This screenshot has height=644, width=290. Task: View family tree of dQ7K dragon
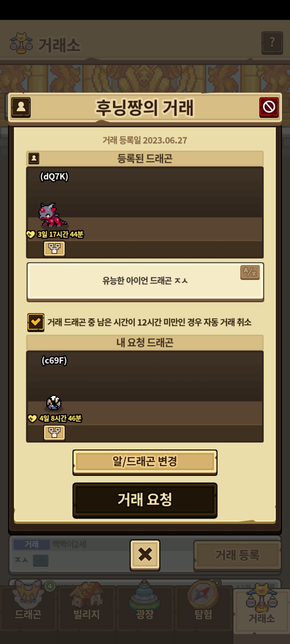pos(54,249)
